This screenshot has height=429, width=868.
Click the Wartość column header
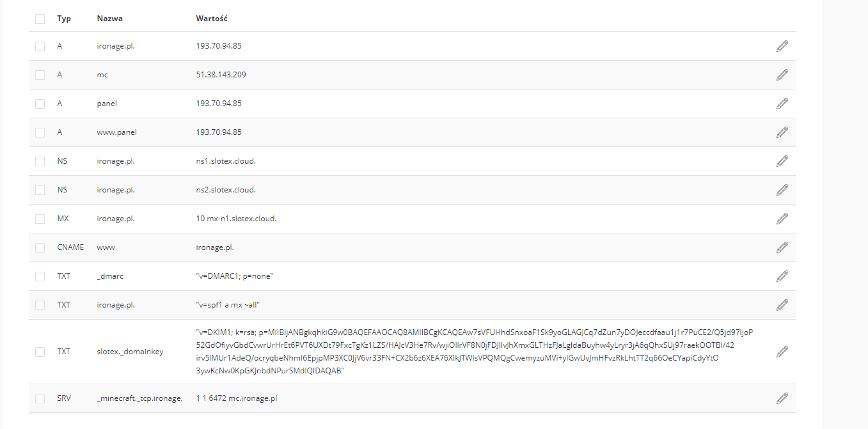click(212, 19)
